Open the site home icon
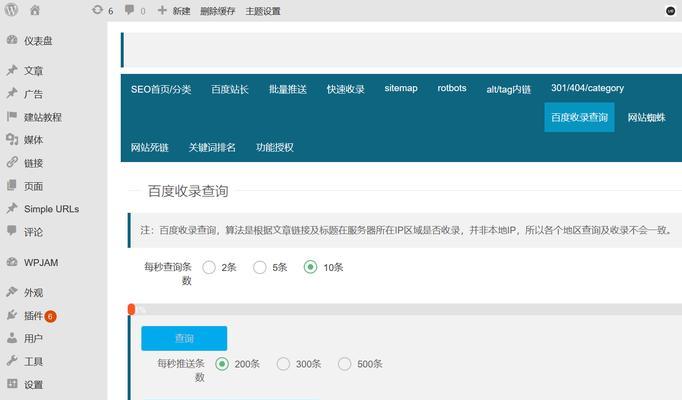Viewport: 682px width, 400px height. 35,10
